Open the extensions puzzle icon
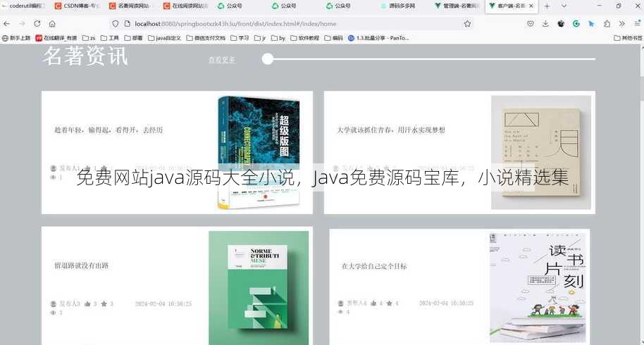The width and height of the screenshot is (644, 345). [607, 24]
